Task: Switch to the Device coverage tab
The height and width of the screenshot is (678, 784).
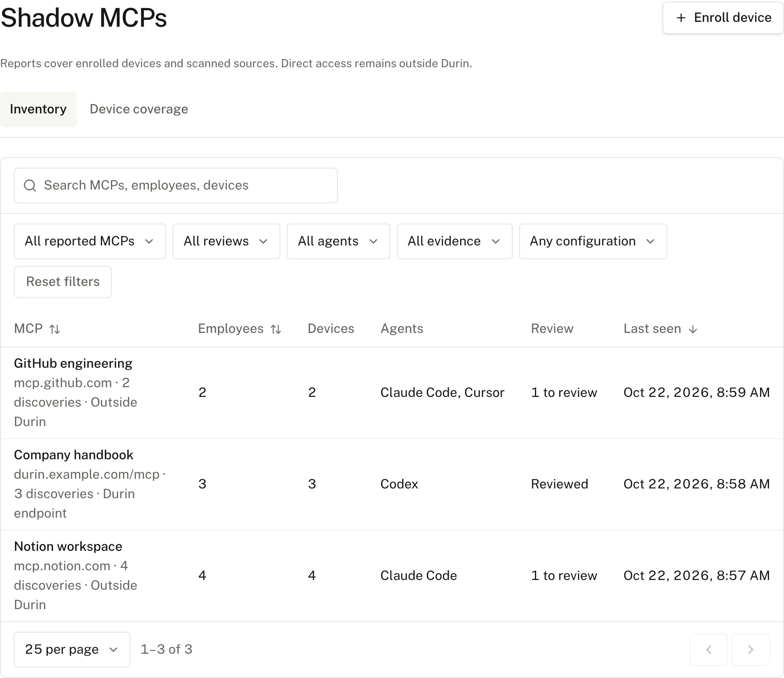Action: pos(139,109)
